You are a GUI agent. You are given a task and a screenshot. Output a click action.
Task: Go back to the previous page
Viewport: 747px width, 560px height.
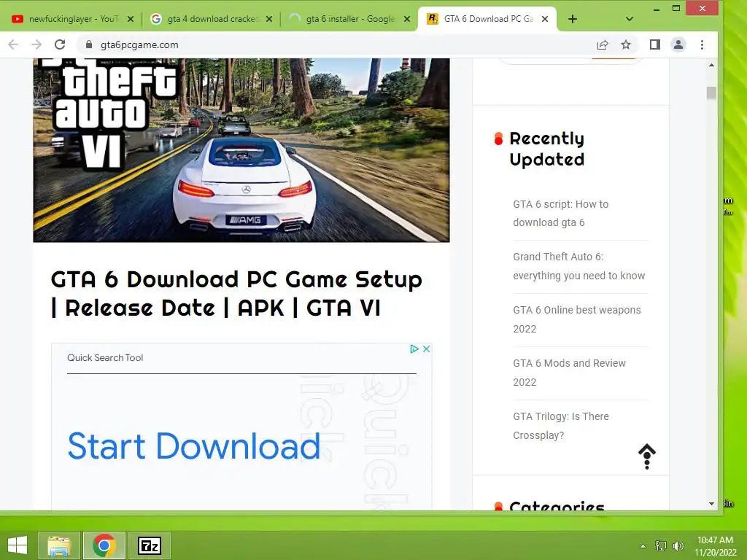pyautogui.click(x=13, y=44)
